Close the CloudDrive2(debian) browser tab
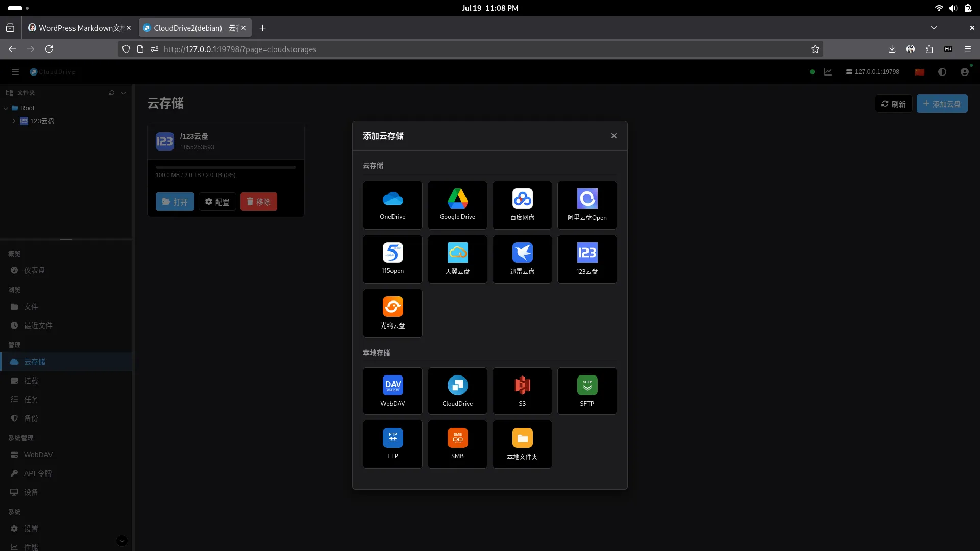Screen dimensions: 980x551 [243, 28]
